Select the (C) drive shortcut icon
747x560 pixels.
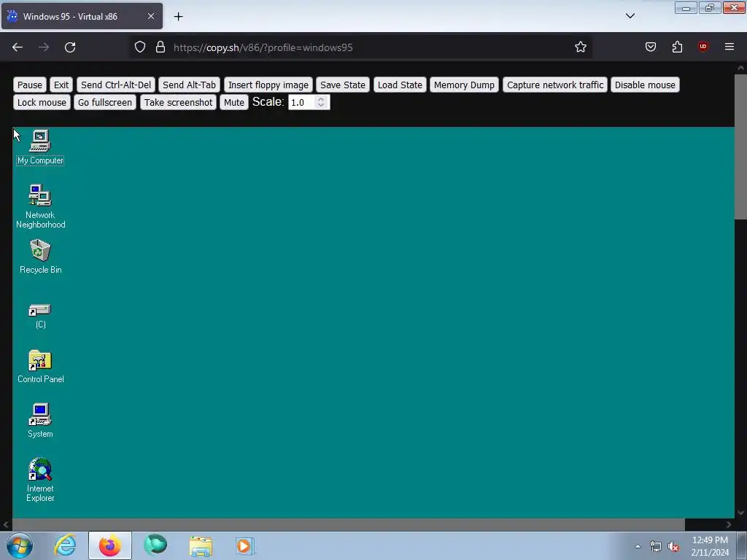pyautogui.click(x=41, y=316)
